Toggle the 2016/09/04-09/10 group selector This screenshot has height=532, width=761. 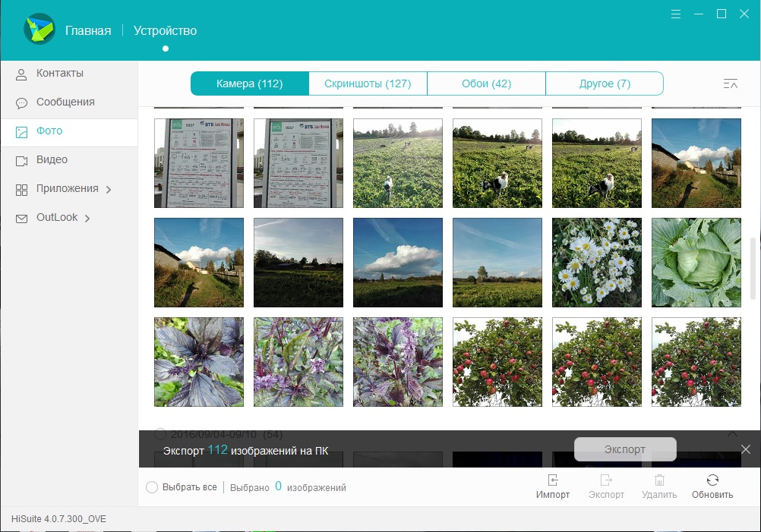pyautogui.click(x=160, y=433)
